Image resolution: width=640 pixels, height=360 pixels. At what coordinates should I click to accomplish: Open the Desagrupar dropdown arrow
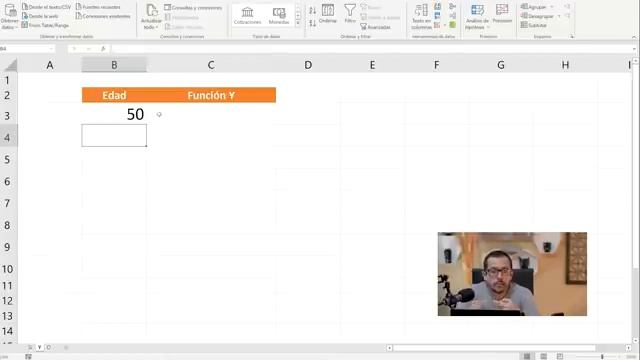coord(560,16)
